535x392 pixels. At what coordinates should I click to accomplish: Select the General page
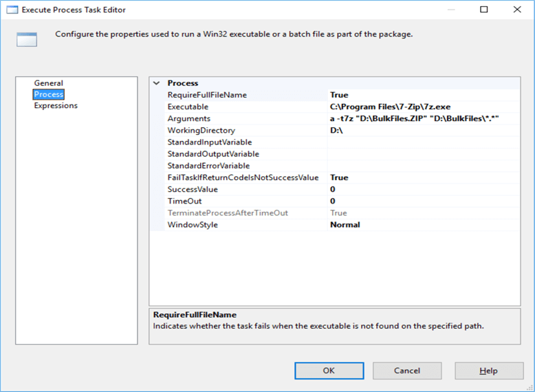[x=48, y=83]
